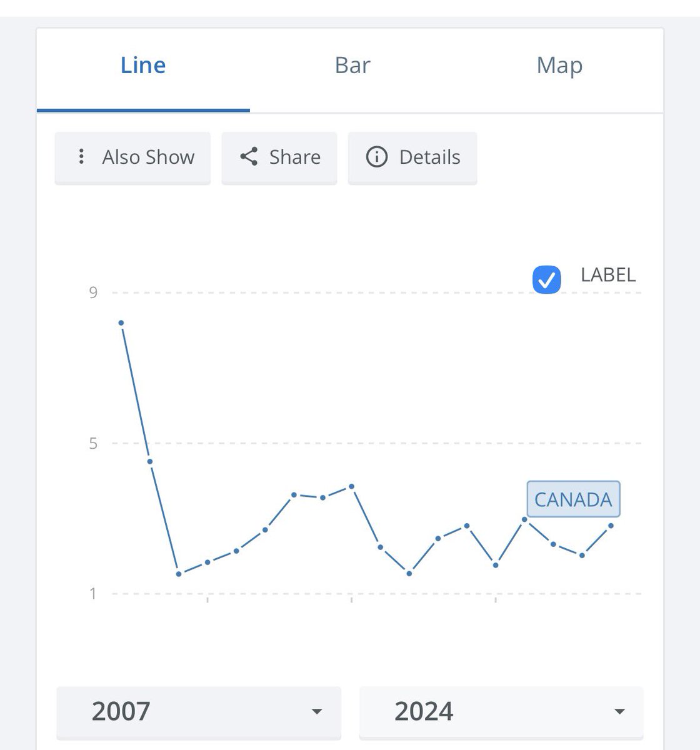
Task: Open the 2007 start year dropdown
Action: [x=199, y=712]
